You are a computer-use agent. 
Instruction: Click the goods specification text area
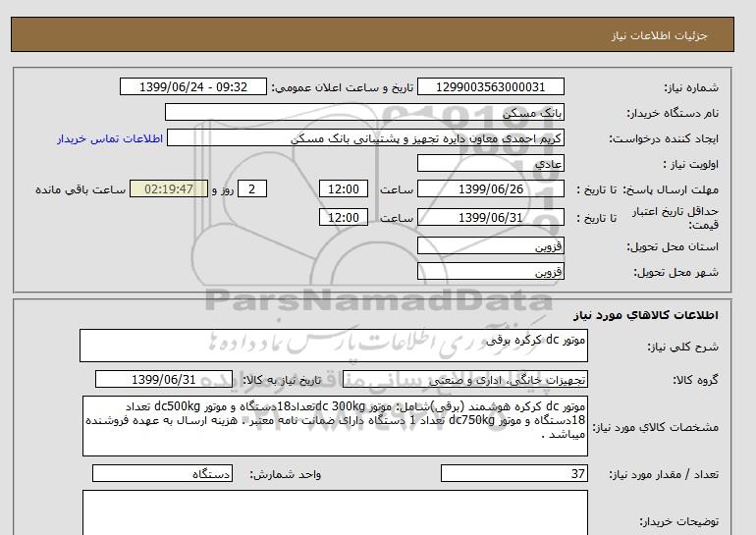335,426
